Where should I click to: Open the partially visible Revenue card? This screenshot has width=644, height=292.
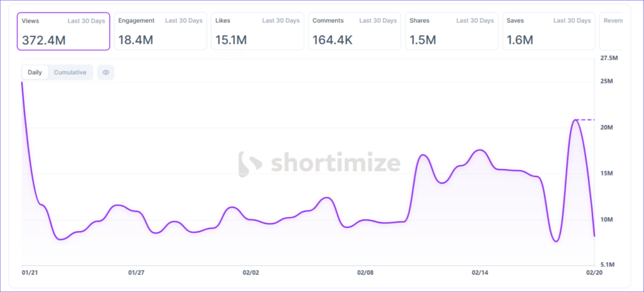pyautogui.click(x=613, y=31)
